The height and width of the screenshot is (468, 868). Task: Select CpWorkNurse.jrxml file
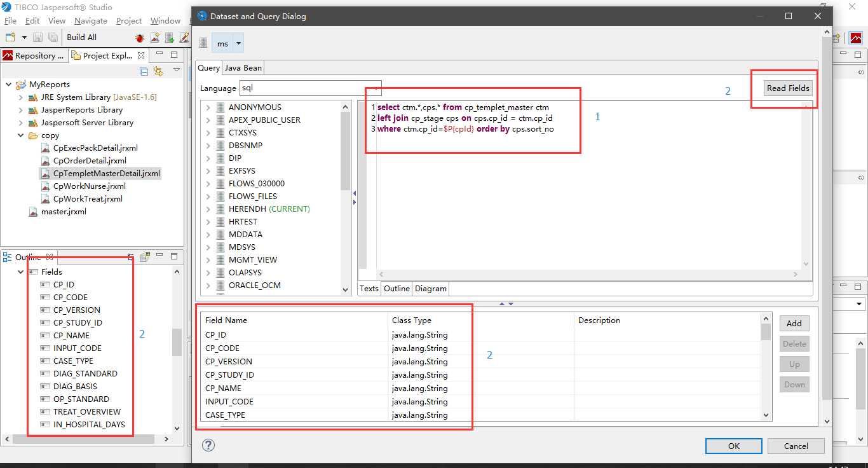(90, 186)
